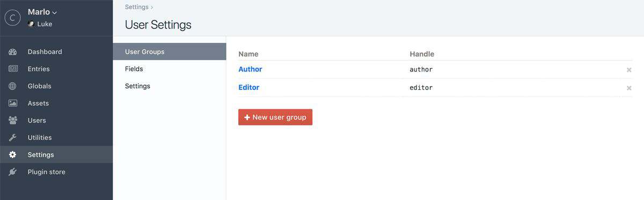Open the Author group link
This screenshot has width=644, height=200.
250,69
